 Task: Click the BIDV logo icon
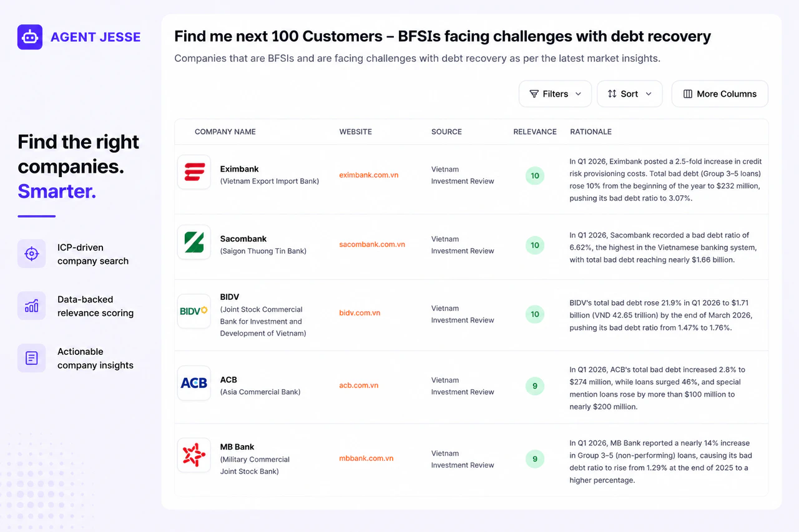194,311
